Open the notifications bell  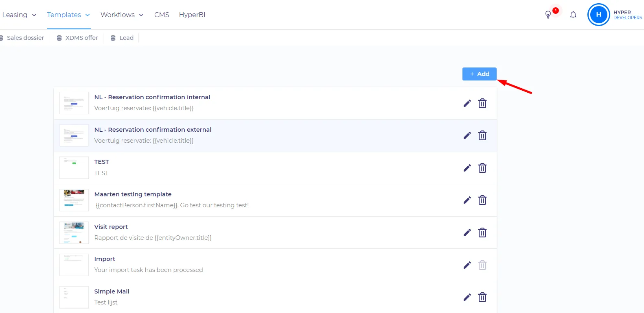(573, 15)
